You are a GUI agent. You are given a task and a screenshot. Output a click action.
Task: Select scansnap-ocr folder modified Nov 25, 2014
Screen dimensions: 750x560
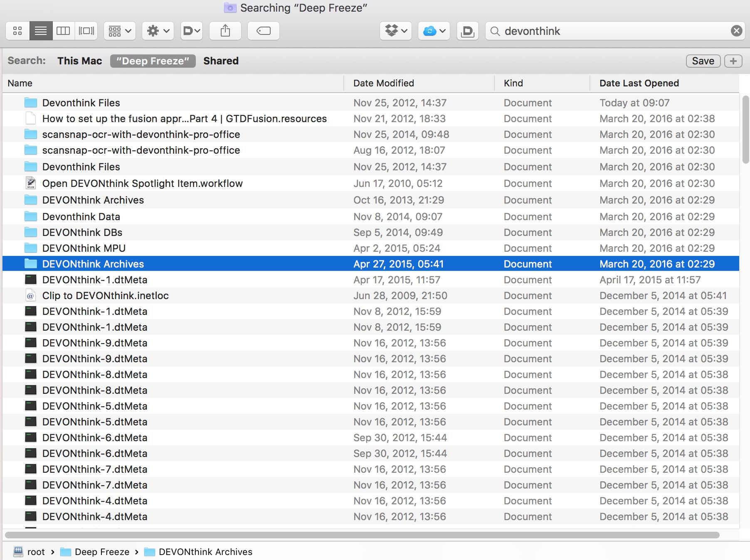coord(371,134)
